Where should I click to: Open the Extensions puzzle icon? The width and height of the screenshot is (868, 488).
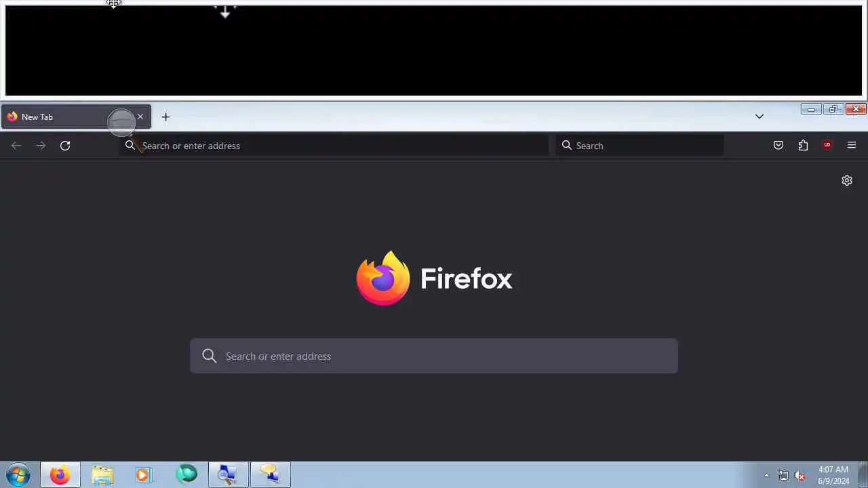pos(803,145)
